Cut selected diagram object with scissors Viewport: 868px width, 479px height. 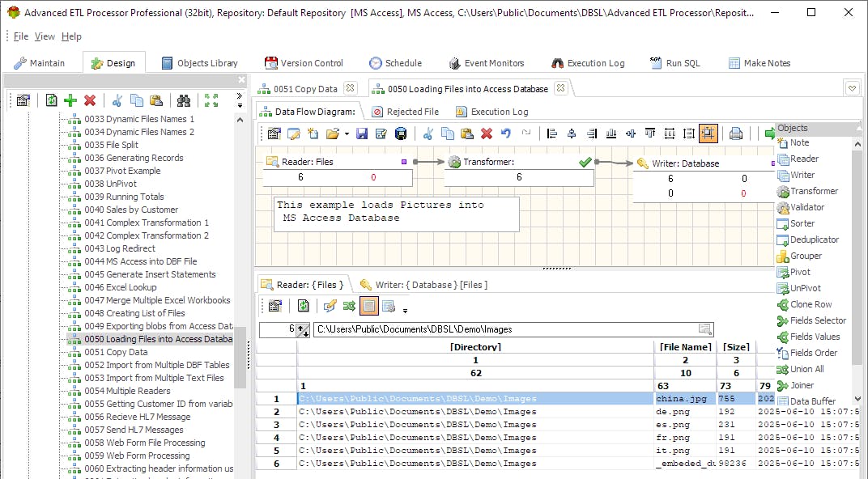428,134
